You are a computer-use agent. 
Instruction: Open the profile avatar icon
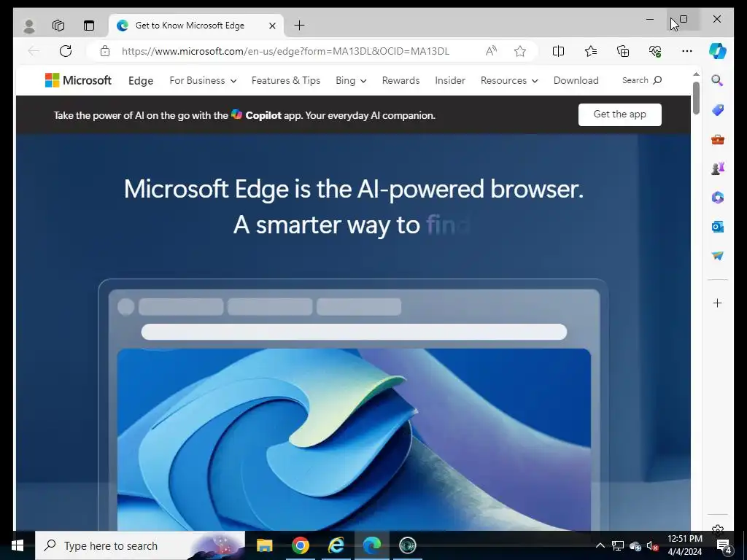coord(29,26)
